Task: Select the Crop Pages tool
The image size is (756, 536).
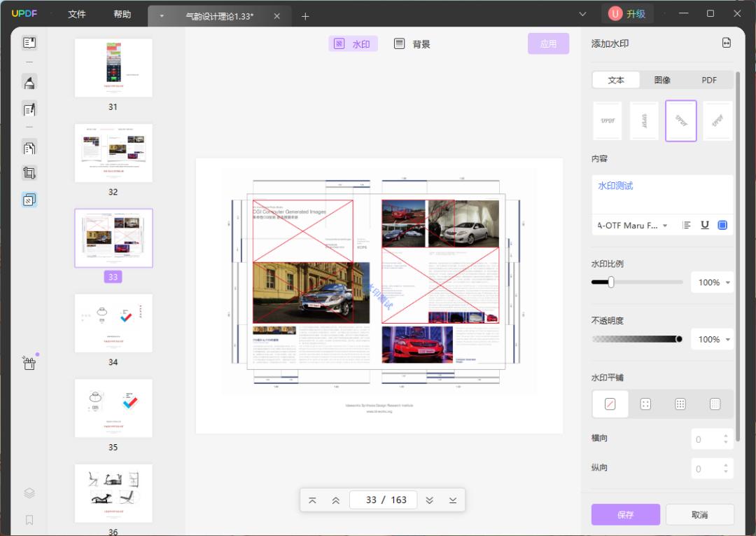Action: [x=29, y=173]
